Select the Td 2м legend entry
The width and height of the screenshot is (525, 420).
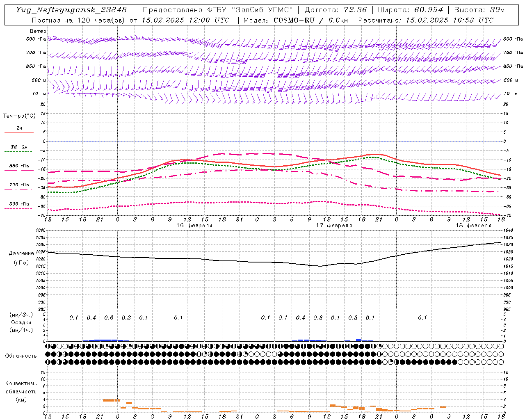19,147
